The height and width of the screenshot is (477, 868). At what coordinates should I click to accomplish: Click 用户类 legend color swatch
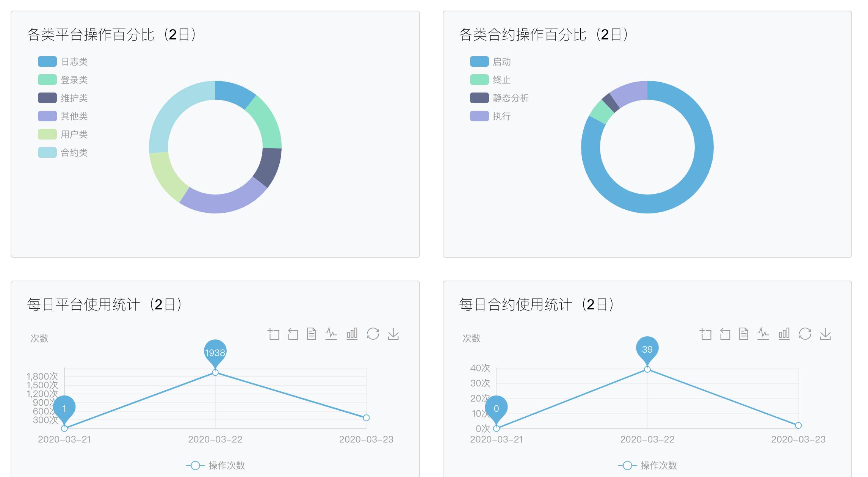tap(47, 134)
